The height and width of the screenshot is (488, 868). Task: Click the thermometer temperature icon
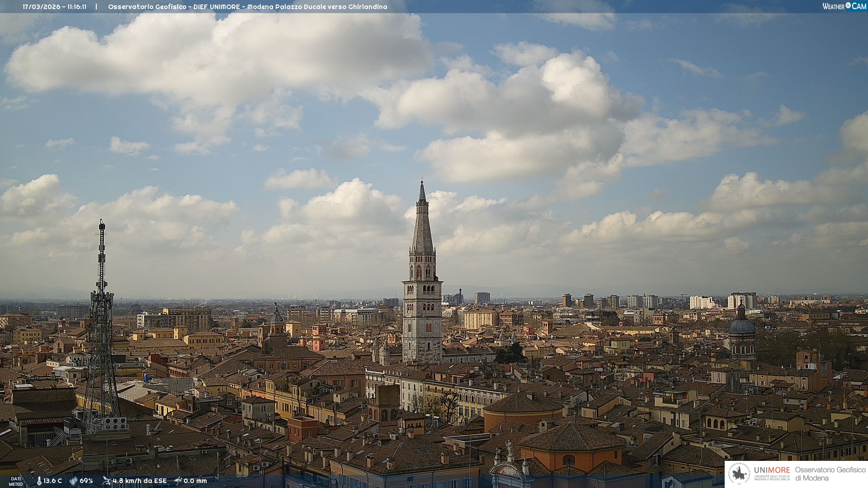tap(39, 481)
